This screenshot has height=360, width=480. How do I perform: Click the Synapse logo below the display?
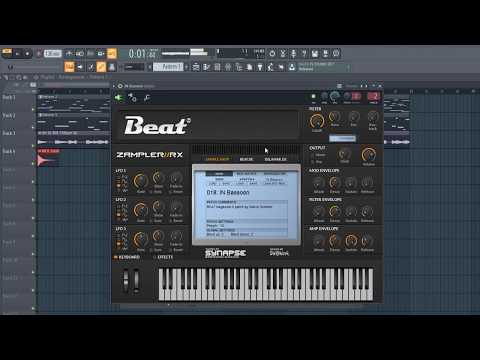(226, 253)
